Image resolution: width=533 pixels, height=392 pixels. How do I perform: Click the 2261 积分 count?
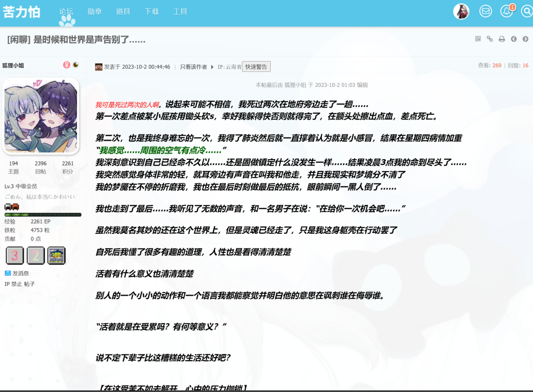point(67,167)
